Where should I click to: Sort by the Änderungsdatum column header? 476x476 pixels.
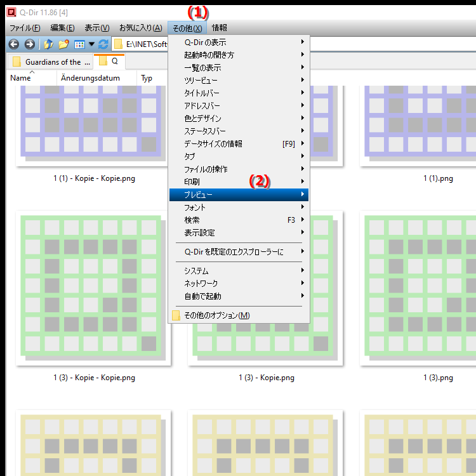pos(96,78)
